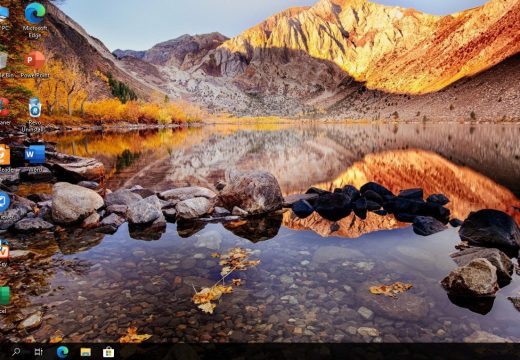Open File Explorer from the taskbar

click(86, 352)
